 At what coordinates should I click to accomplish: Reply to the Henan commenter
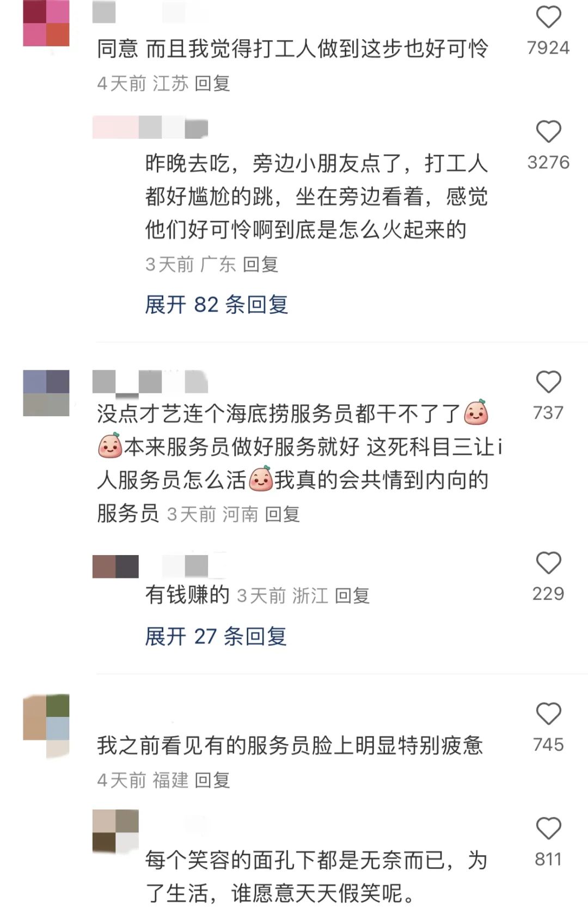tap(282, 514)
